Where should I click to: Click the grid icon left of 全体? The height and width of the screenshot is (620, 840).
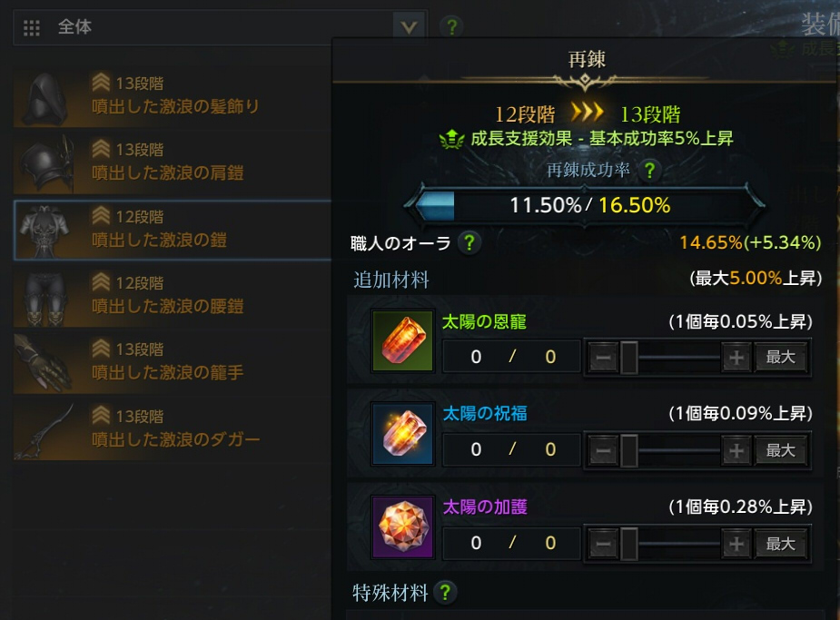pos(32,27)
